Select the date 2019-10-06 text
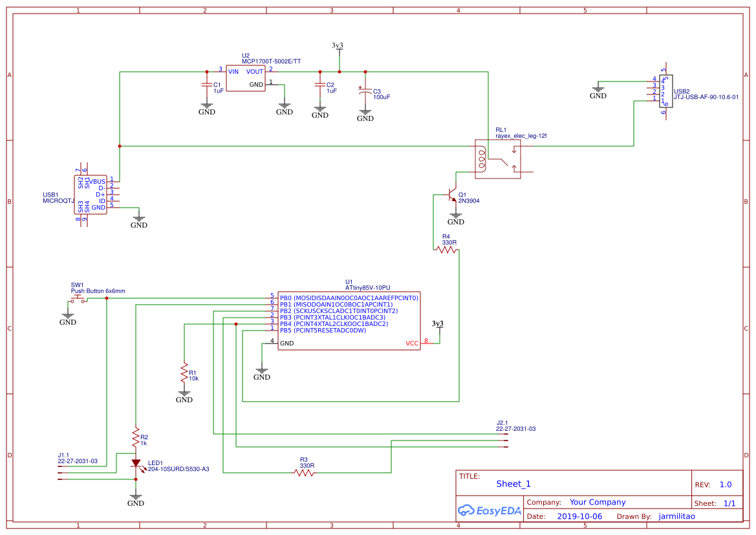This screenshot has width=756, height=535. (x=579, y=516)
